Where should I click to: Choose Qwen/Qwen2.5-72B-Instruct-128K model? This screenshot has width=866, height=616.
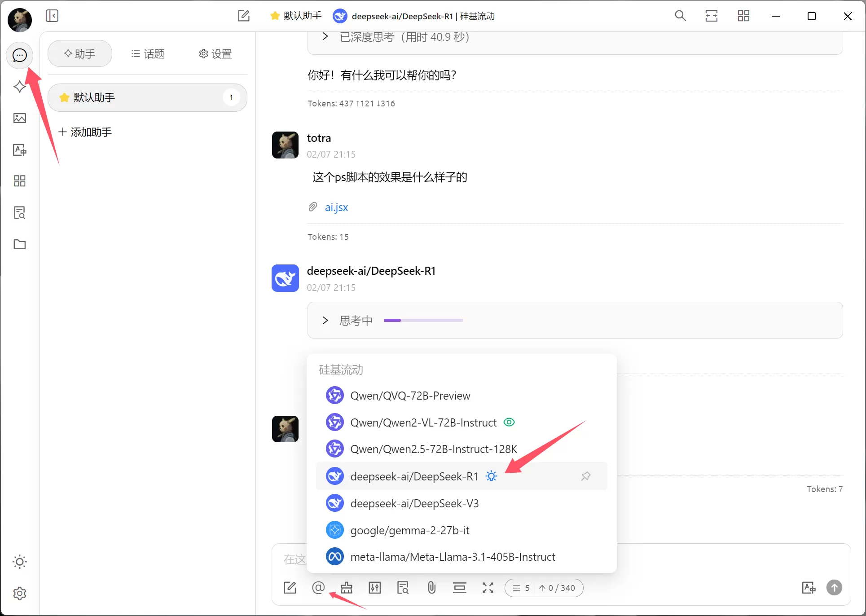[462, 449]
